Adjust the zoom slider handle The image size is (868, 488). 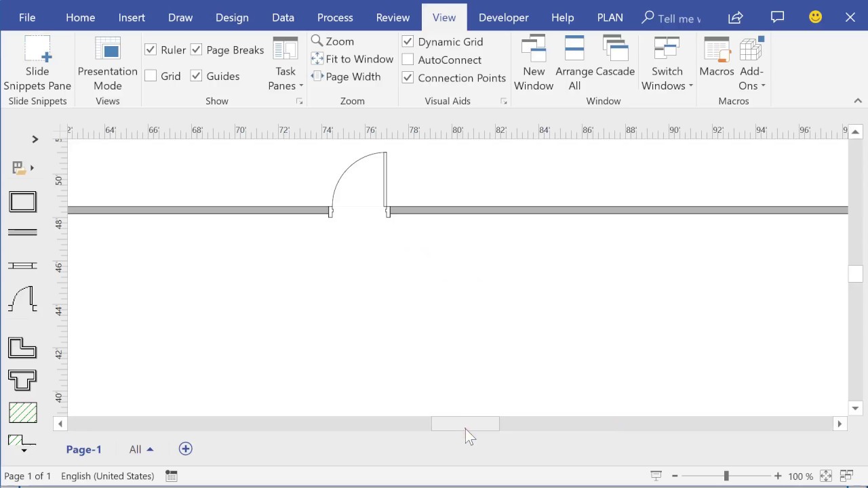[726, 476]
